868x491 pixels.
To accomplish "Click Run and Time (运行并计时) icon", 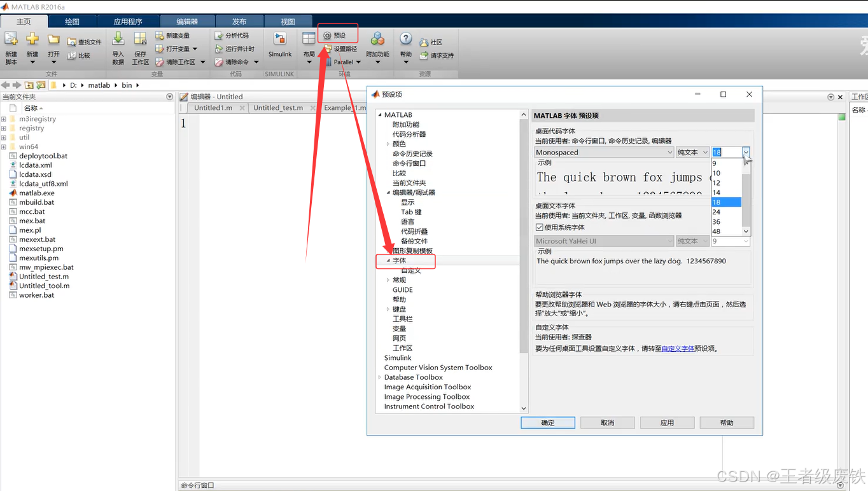I will (x=219, y=49).
